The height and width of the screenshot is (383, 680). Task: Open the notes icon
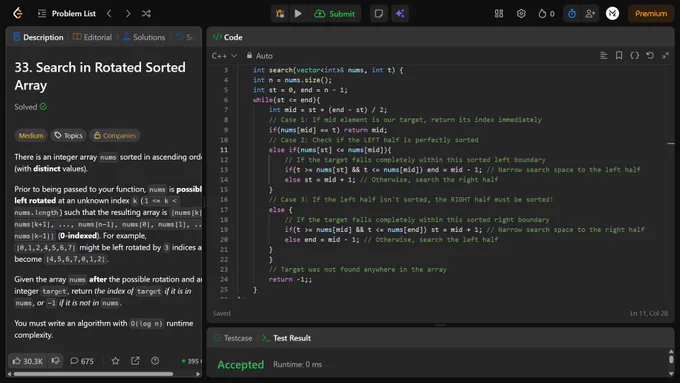pos(379,13)
